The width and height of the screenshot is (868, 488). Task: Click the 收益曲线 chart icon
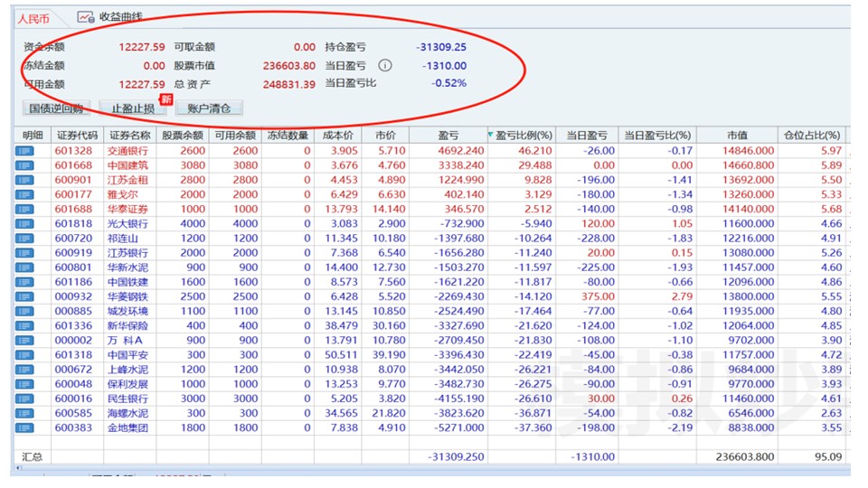point(86,17)
